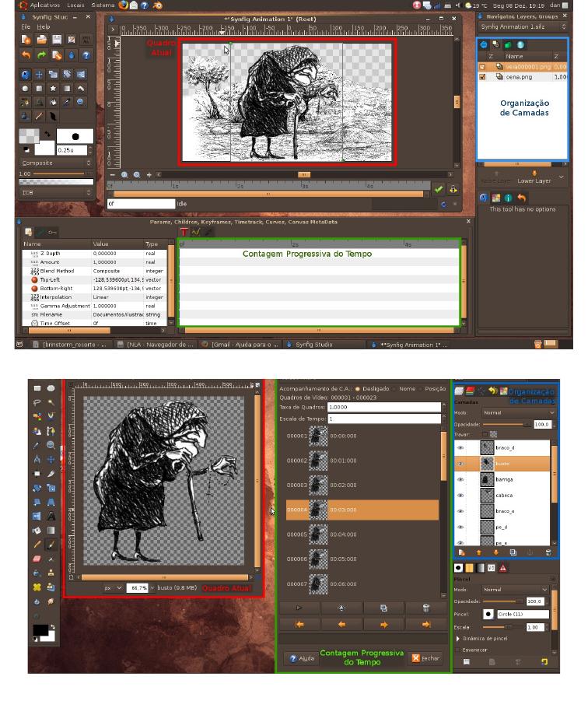Image resolution: width=588 pixels, height=715 pixels.
Task: Select the Eraser tool in GIMP toolbox
Action: pos(37,559)
